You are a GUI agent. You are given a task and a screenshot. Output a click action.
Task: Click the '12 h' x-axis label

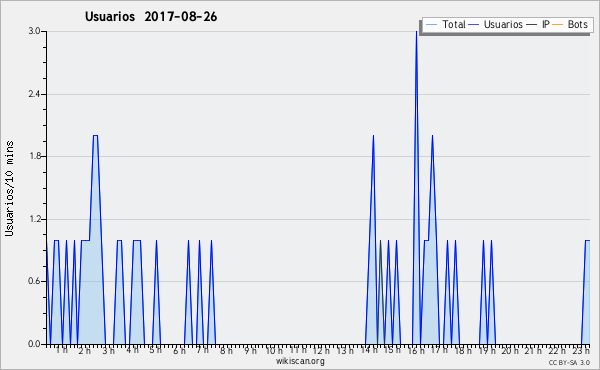coord(321,350)
